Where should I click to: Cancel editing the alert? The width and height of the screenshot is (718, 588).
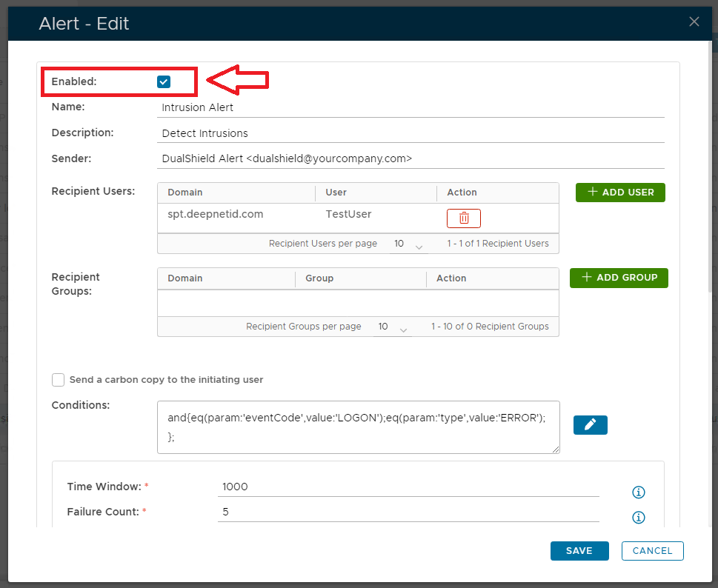click(652, 551)
